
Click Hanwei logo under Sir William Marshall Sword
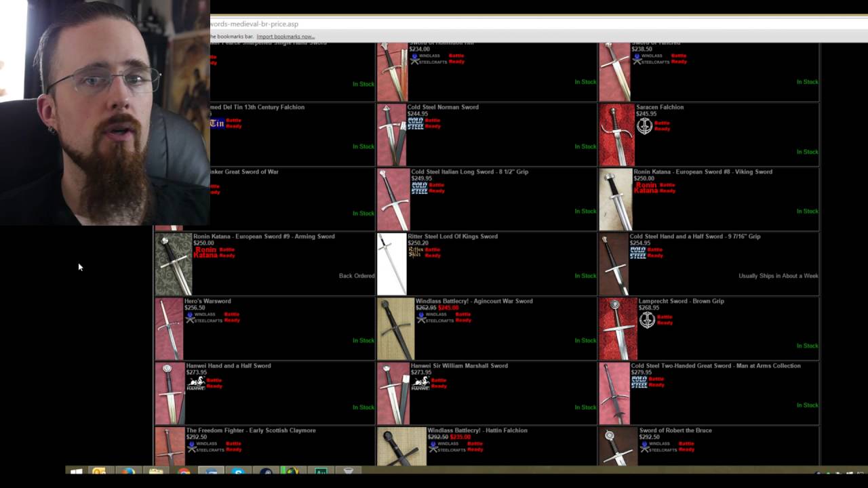point(420,383)
